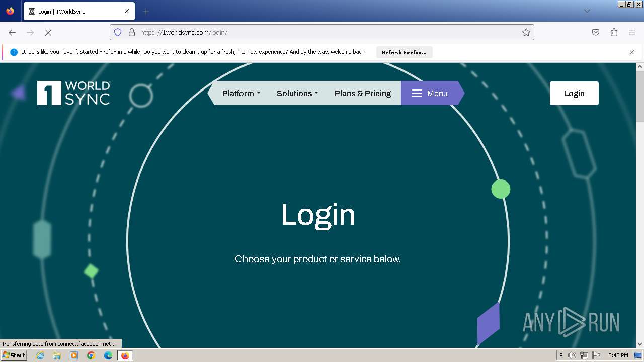Launch Chrome from the taskbar
The image size is (644, 362).
(x=91, y=355)
